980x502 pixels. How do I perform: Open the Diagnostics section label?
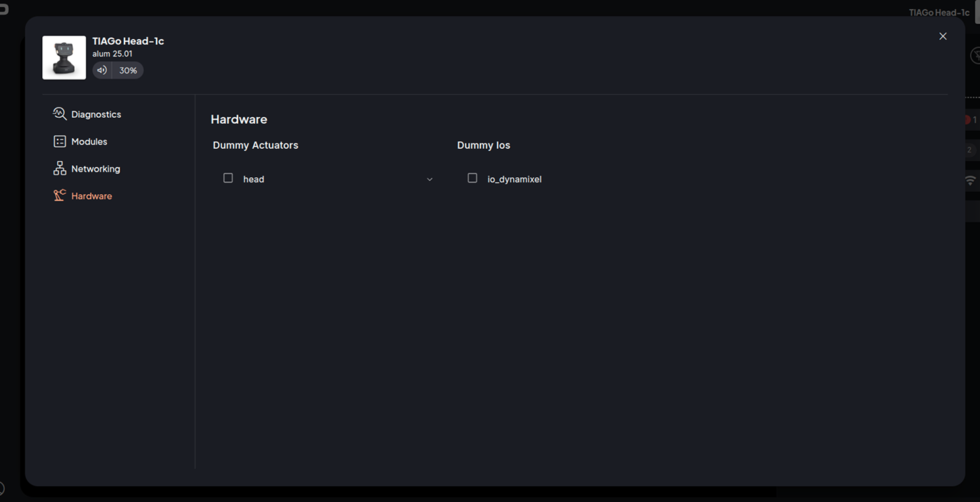pos(96,114)
